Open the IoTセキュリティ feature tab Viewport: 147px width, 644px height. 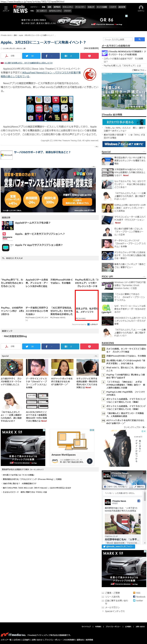coord(55,11)
